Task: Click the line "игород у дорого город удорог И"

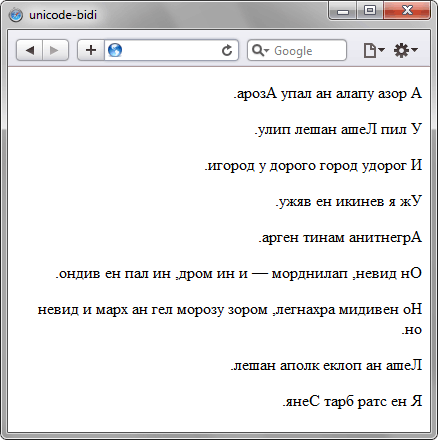Action: [313, 165]
